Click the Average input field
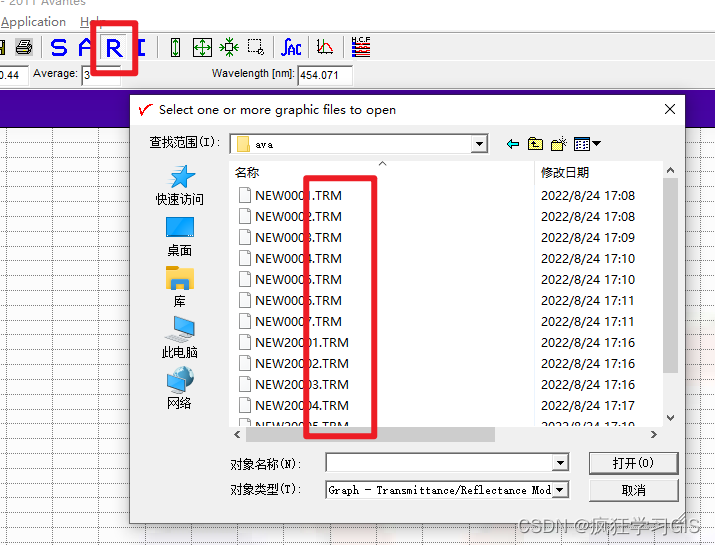Viewport: 715px width, 545px height. pyautogui.click(x=101, y=75)
